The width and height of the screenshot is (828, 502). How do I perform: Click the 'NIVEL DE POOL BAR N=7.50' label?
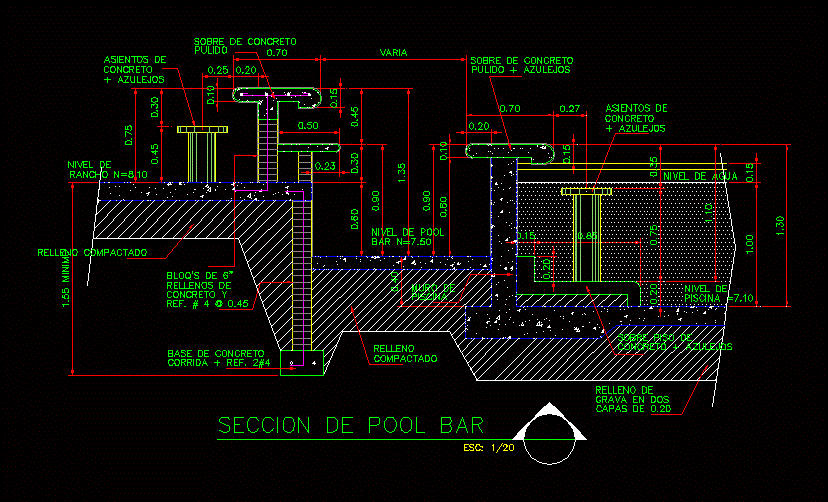point(408,237)
